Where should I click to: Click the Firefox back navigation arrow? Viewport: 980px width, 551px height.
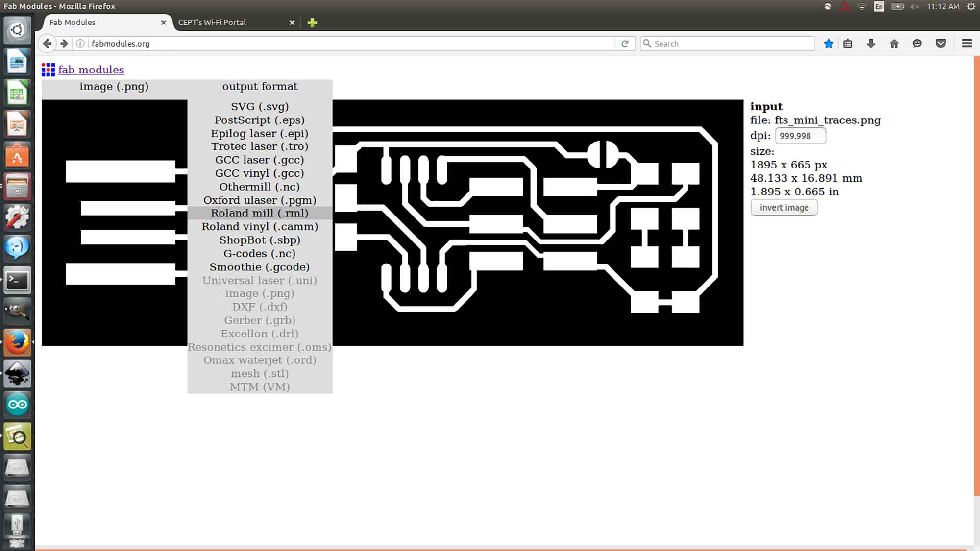47,43
